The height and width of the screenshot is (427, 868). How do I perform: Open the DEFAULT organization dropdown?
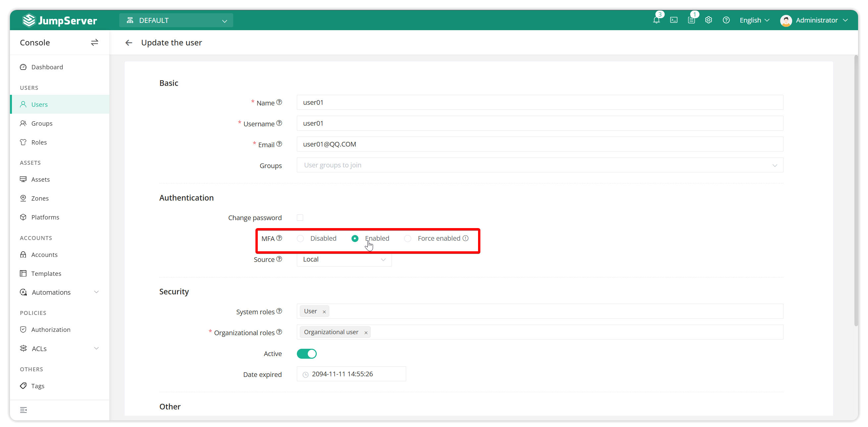[176, 20]
